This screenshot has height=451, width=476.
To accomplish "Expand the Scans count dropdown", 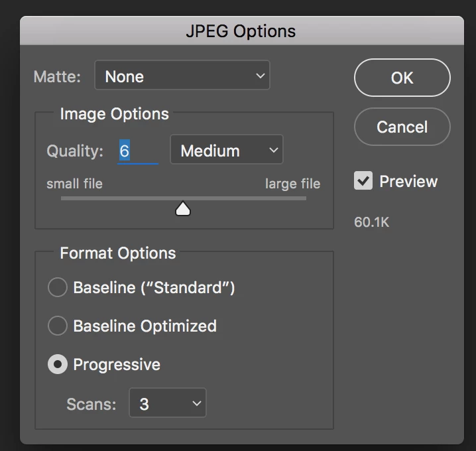I will click(x=167, y=404).
